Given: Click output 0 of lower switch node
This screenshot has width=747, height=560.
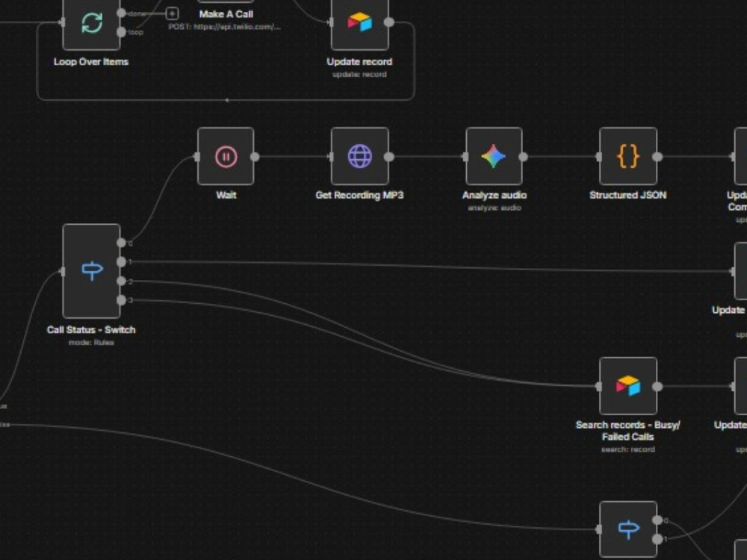Looking at the screenshot, I should point(657,520).
